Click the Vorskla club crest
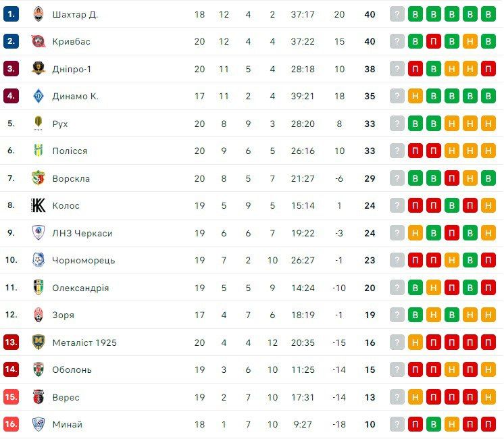 tap(39, 178)
